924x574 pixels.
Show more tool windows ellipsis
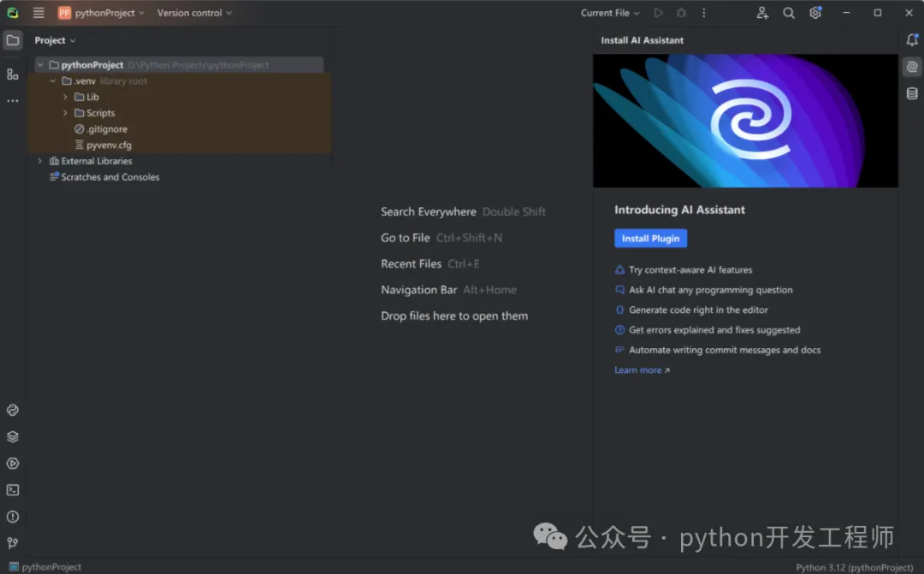(12, 101)
